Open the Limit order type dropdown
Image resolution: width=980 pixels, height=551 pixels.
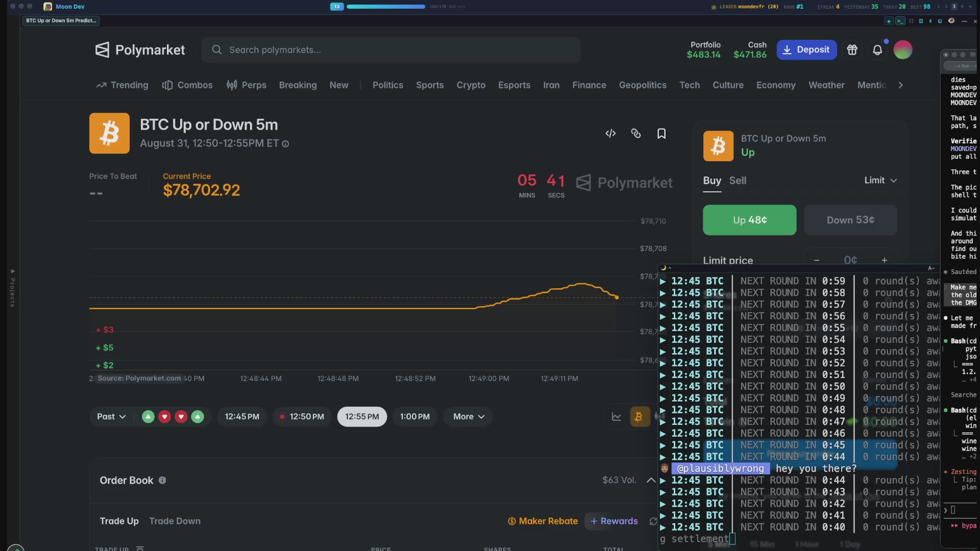[880, 181]
